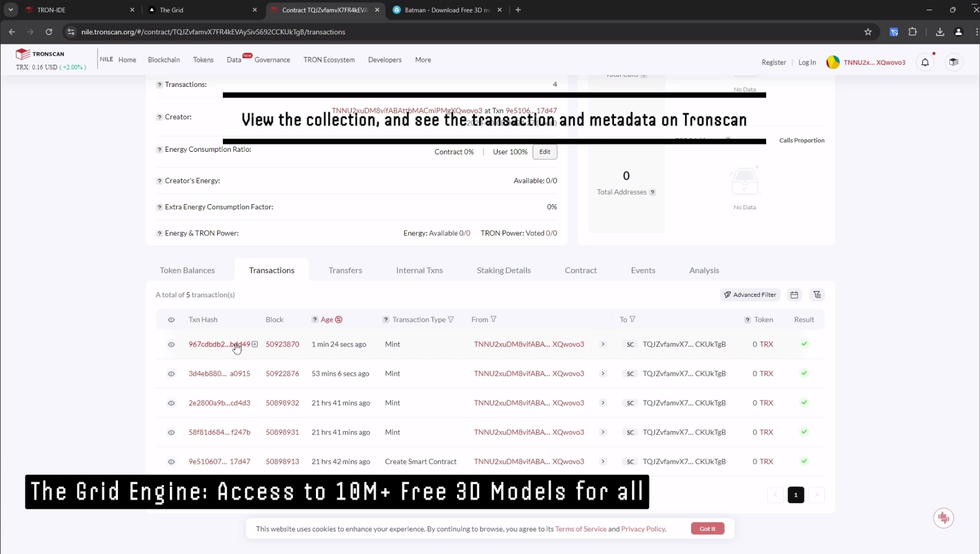The width and height of the screenshot is (980, 554).
Task: Switch to Internal Txns tab
Action: point(419,270)
